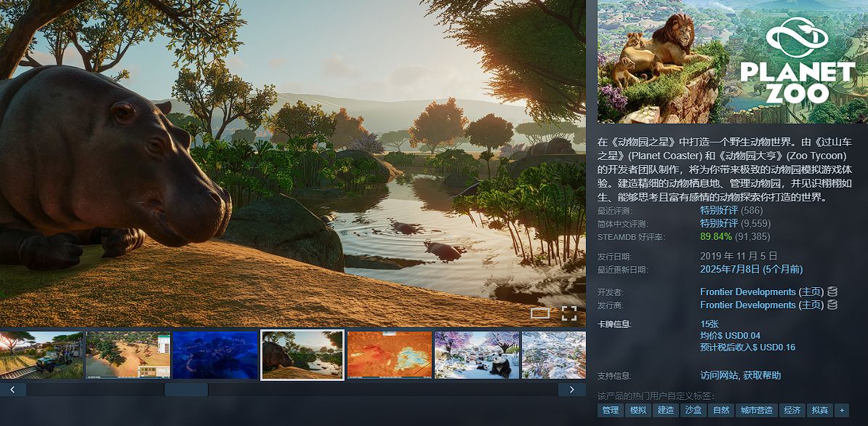Select the 模拟 tag
The width and height of the screenshot is (868, 426).
[x=638, y=410]
